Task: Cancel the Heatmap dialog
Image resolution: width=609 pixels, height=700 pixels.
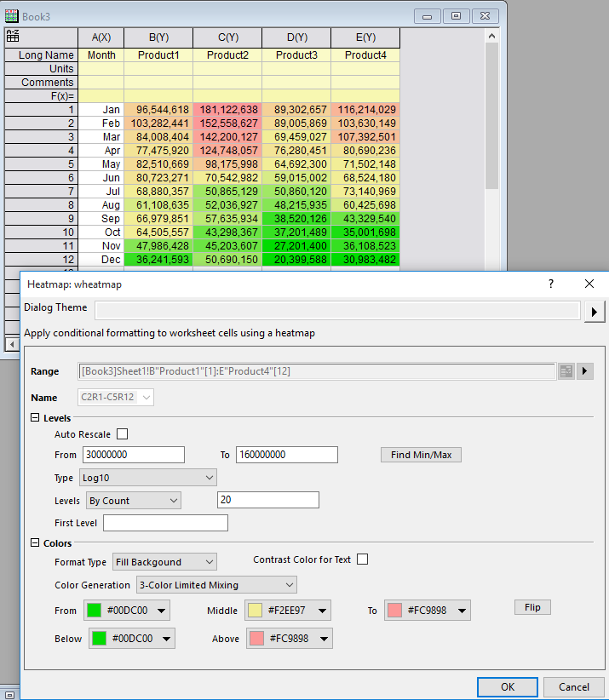Action: [574, 686]
